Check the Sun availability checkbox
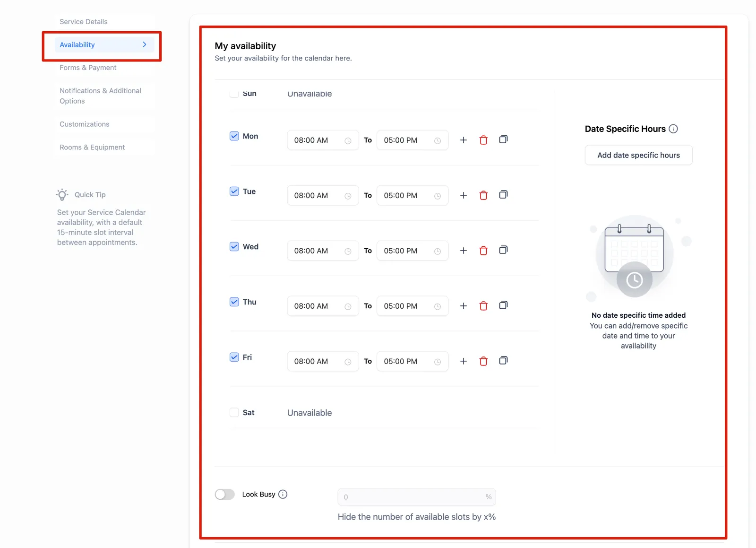756x548 pixels. pos(234,94)
